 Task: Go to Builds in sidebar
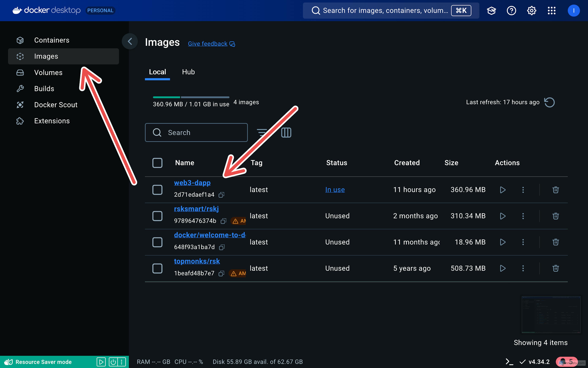[63, 89]
